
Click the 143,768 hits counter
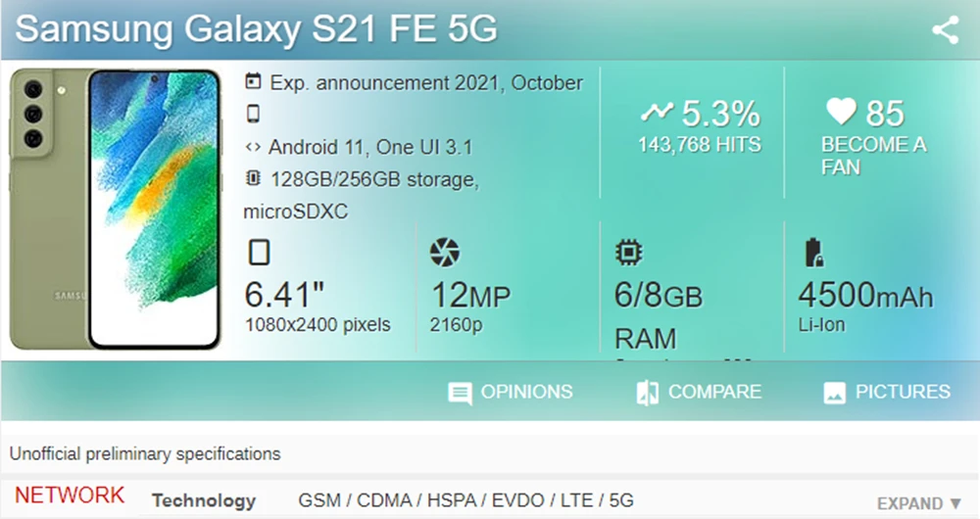[x=699, y=145]
